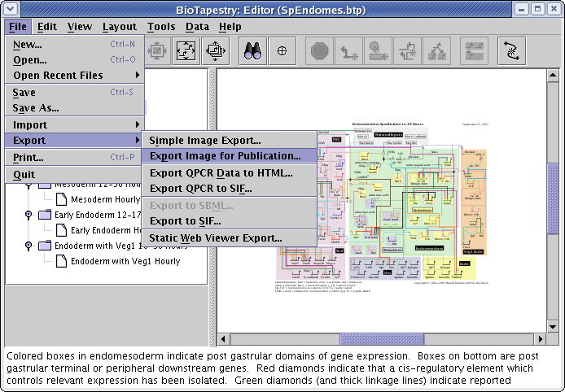Screen dimensions: 565x392
Task: Click the zoom to all models icon
Action: 216,50
